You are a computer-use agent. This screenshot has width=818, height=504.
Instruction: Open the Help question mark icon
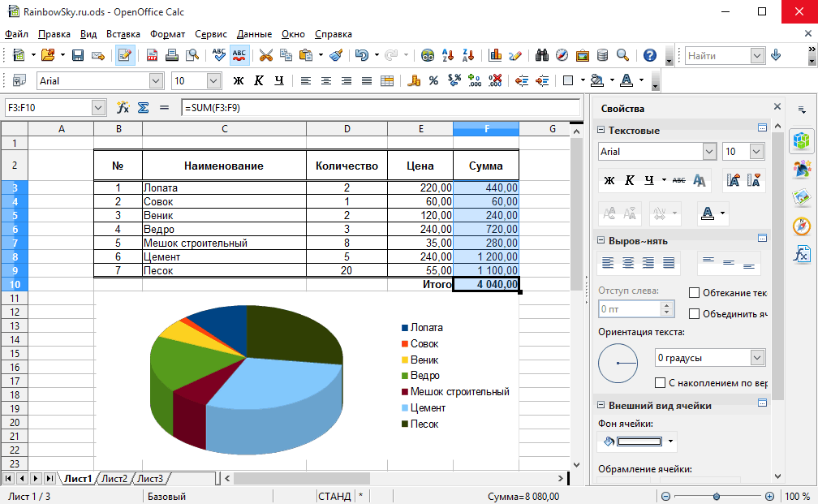(649, 55)
